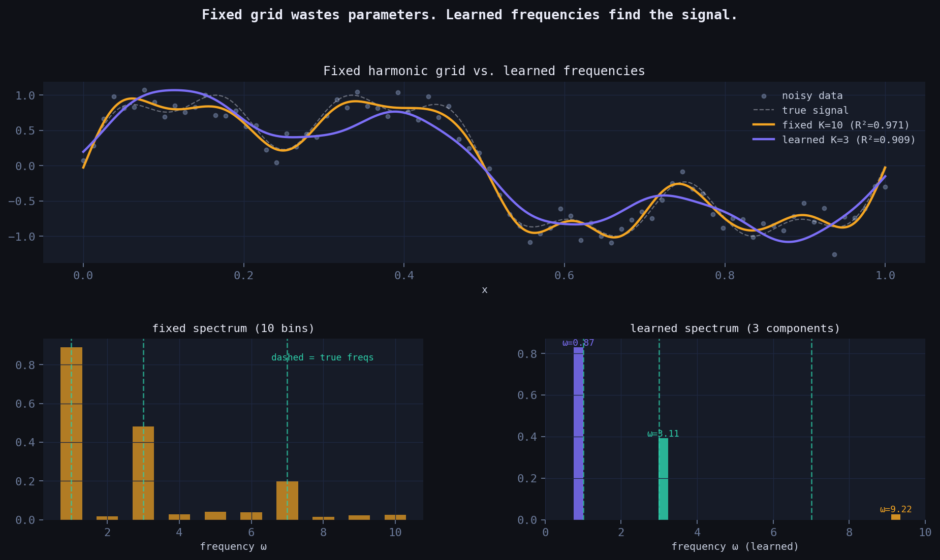
Task: Click the noisy data marker in legend
Action: pos(764,96)
